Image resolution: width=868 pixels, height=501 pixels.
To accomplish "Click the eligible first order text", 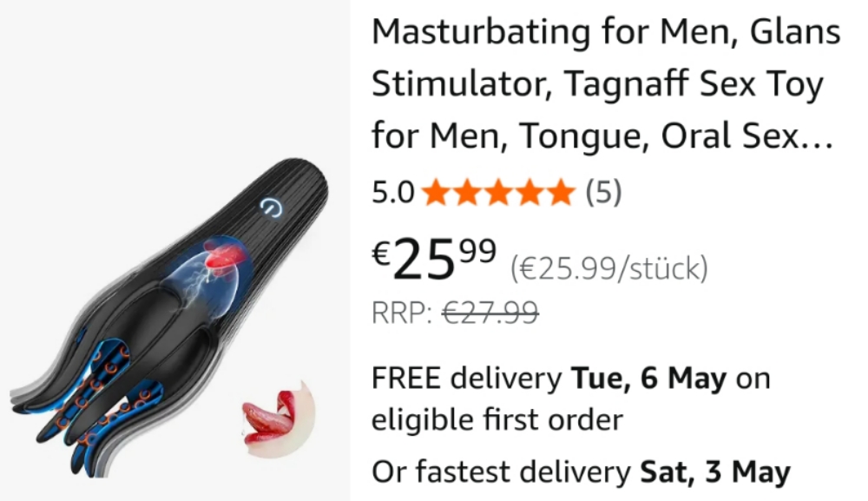I will pyautogui.click(x=497, y=419).
